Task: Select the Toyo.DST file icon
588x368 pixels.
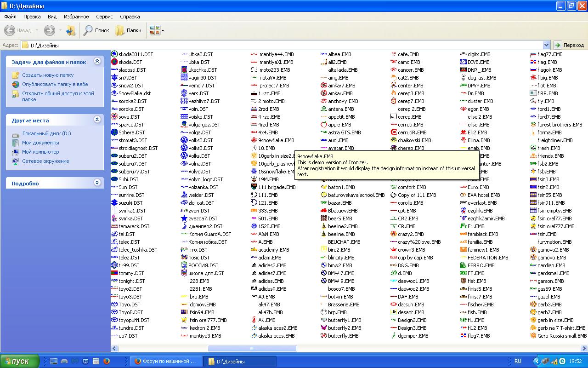Action: pyautogui.click(x=114, y=305)
